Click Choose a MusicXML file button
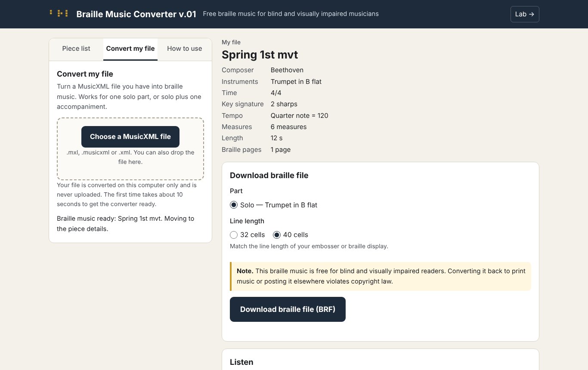Screen dimensions: 588x370 pos(130,137)
